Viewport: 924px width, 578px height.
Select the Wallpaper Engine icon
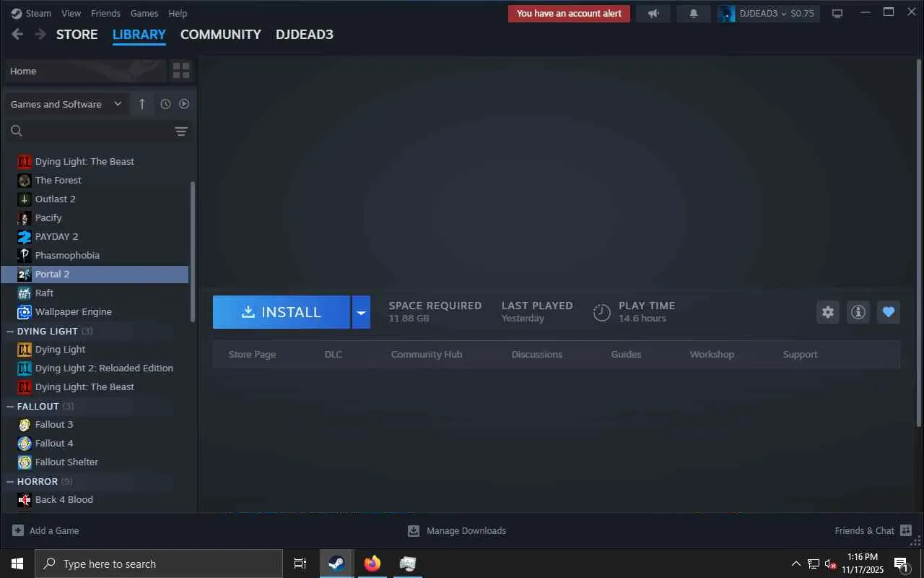(25, 312)
